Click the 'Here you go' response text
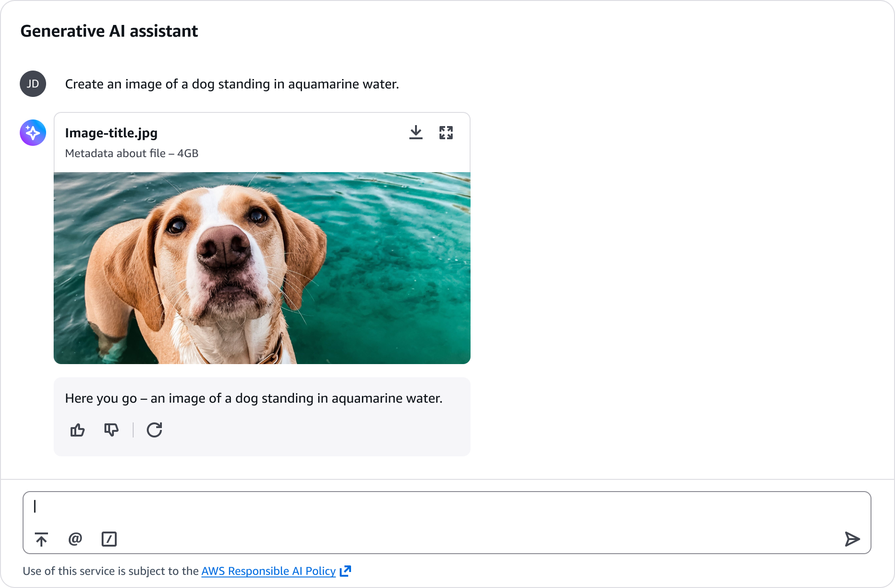The image size is (895, 588). [254, 398]
